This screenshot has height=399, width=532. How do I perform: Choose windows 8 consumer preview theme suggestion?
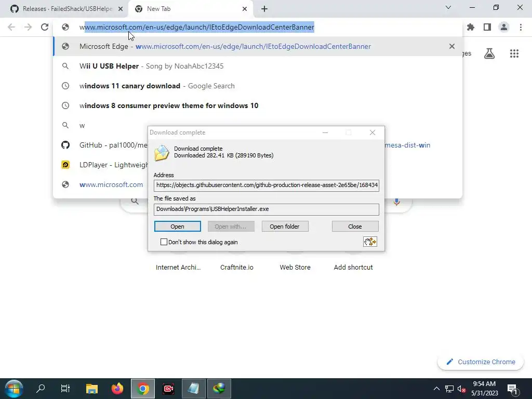point(258,105)
